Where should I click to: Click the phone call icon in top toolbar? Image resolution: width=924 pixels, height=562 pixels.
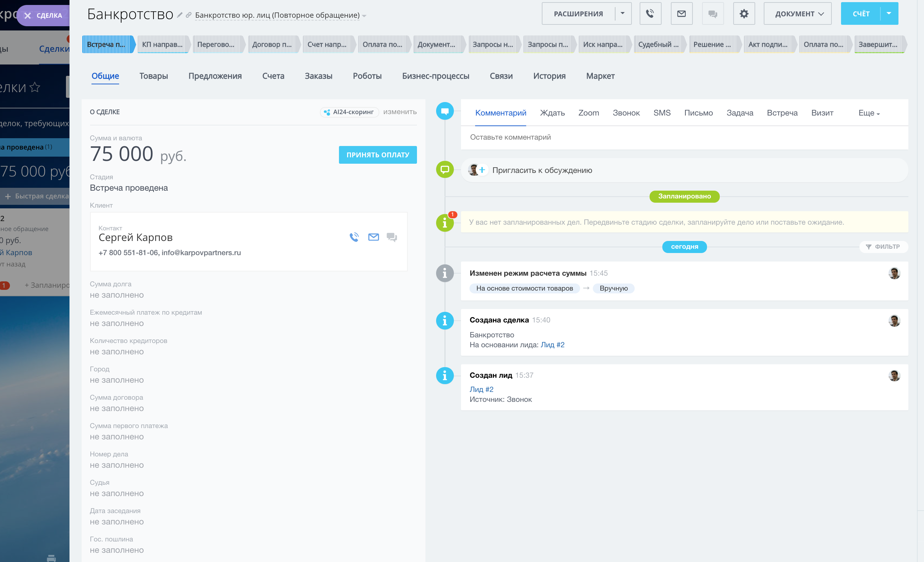pos(650,14)
